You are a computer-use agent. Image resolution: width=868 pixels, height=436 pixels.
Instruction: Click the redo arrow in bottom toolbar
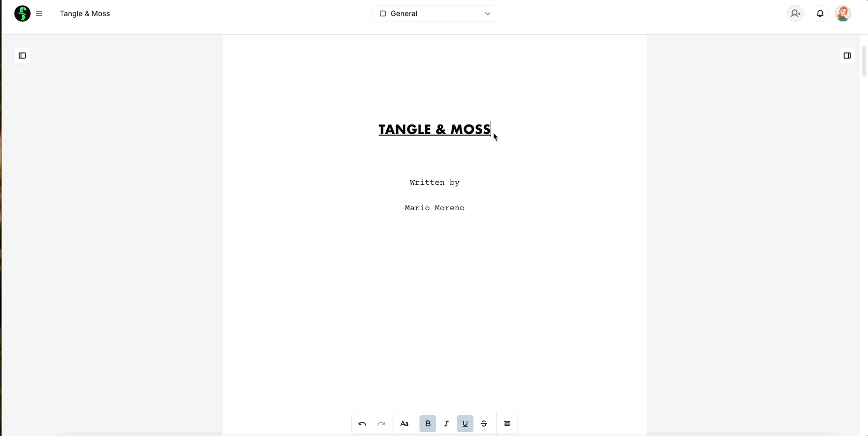tap(381, 424)
